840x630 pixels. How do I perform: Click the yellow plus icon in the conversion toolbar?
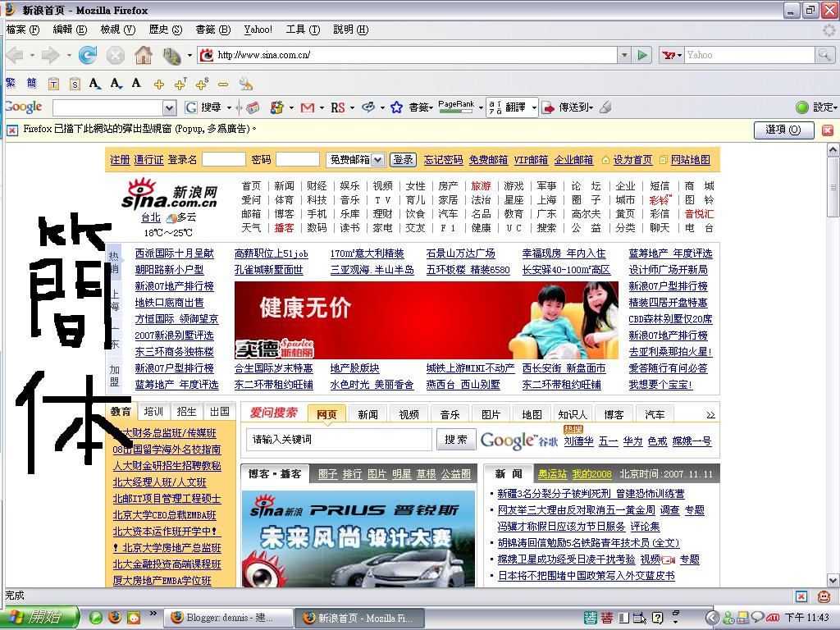[x=159, y=84]
